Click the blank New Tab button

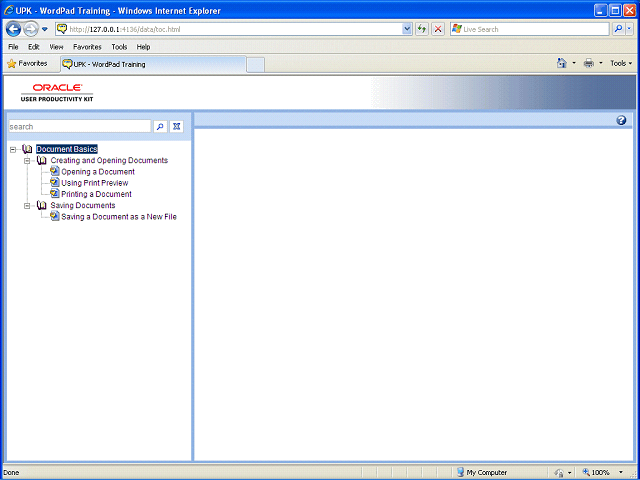click(x=256, y=65)
